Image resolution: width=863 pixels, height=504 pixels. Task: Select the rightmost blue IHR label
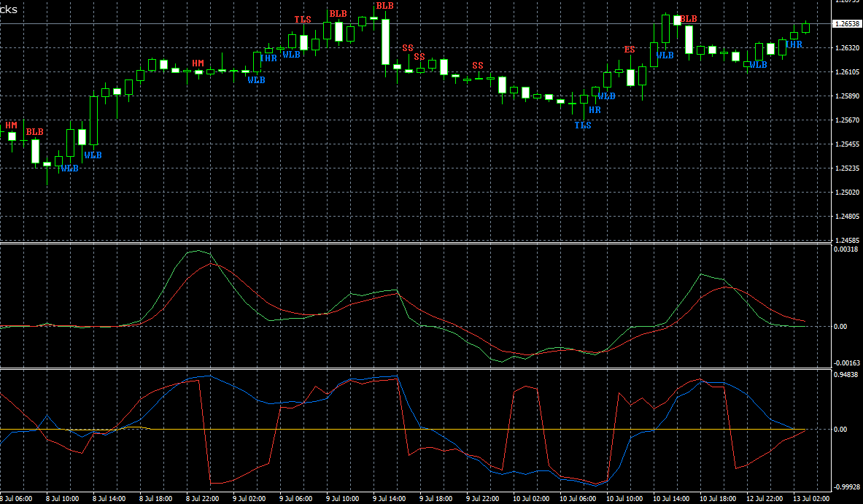[794, 44]
